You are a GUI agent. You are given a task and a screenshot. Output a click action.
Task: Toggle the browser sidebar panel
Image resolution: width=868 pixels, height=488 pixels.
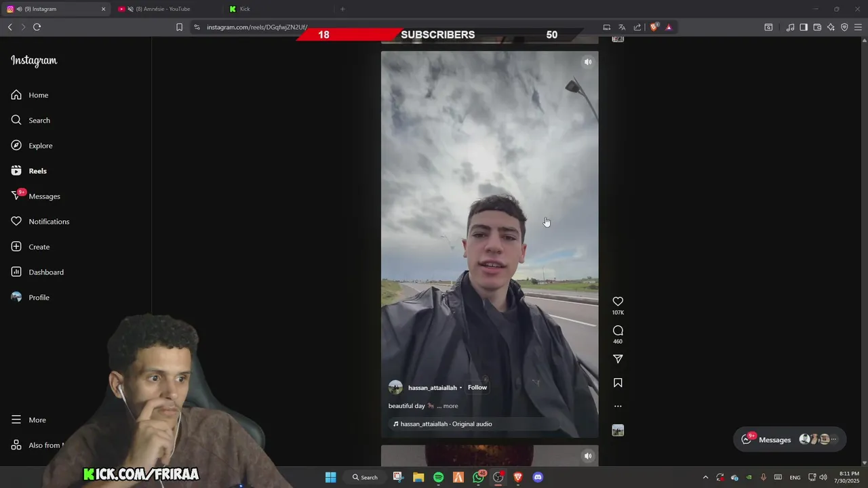point(804,27)
